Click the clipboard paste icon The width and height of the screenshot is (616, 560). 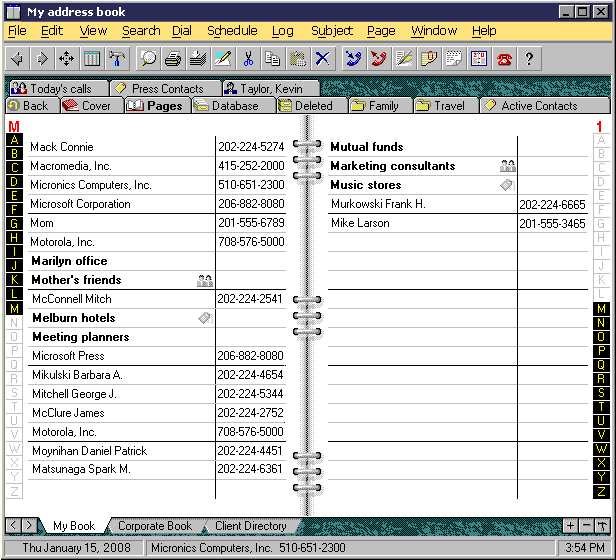pos(298,59)
